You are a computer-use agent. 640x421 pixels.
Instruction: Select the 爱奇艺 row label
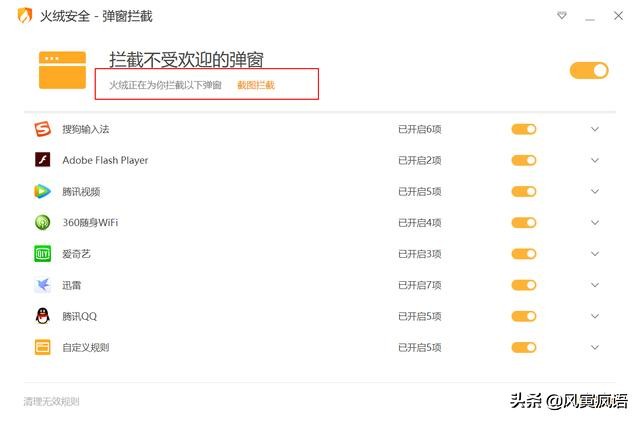point(76,254)
